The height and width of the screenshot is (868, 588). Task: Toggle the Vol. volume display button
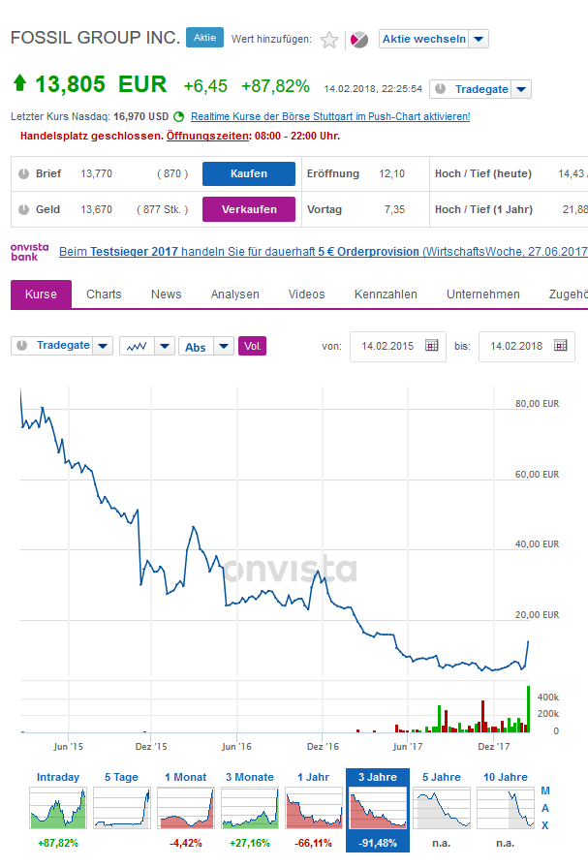pyautogui.click(x=252, y=346)
